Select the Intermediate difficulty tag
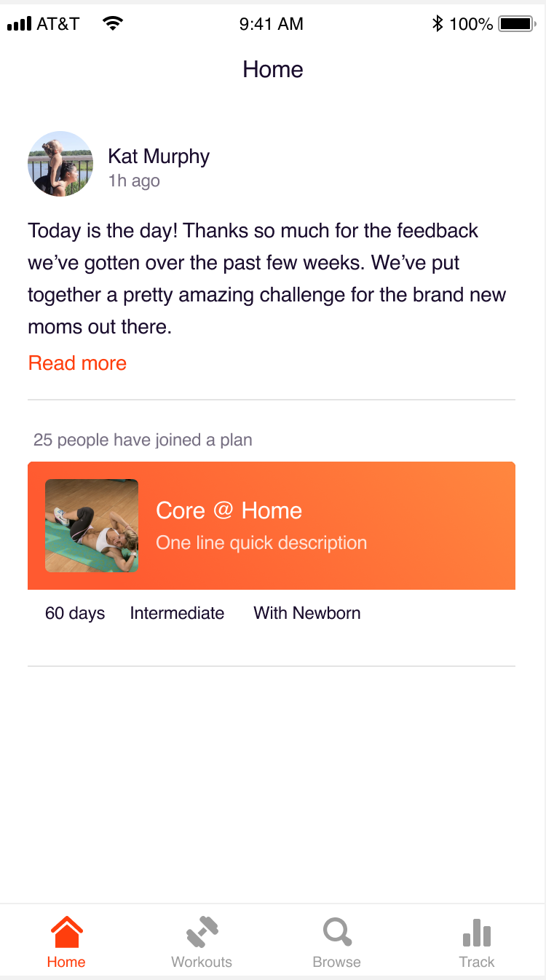 [x=177, y=613]
